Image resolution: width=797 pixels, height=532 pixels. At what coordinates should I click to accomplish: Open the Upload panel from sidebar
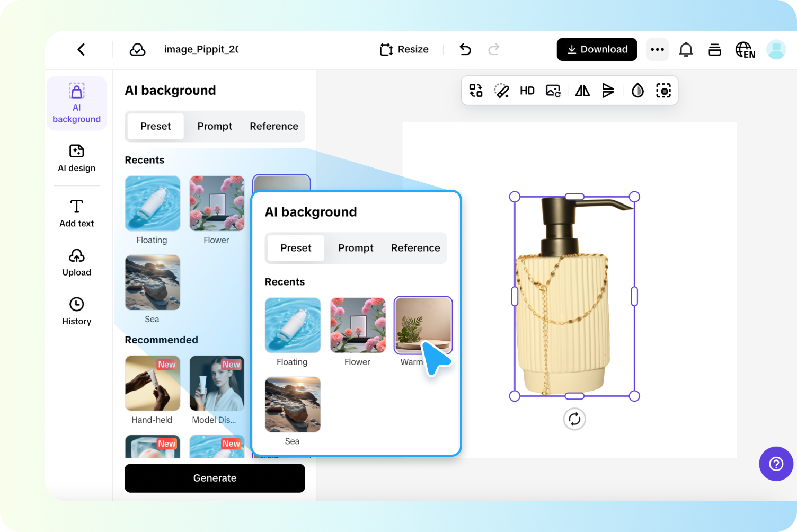(76, 262)
